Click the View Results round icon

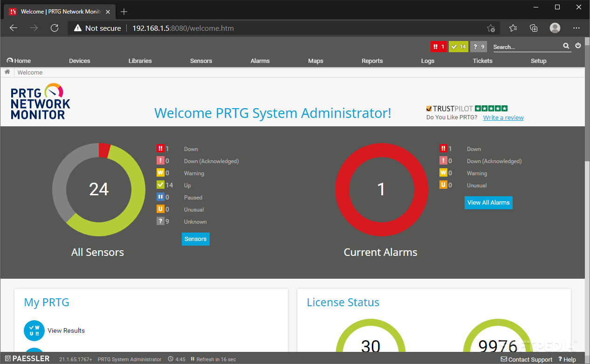click(34, 330)
